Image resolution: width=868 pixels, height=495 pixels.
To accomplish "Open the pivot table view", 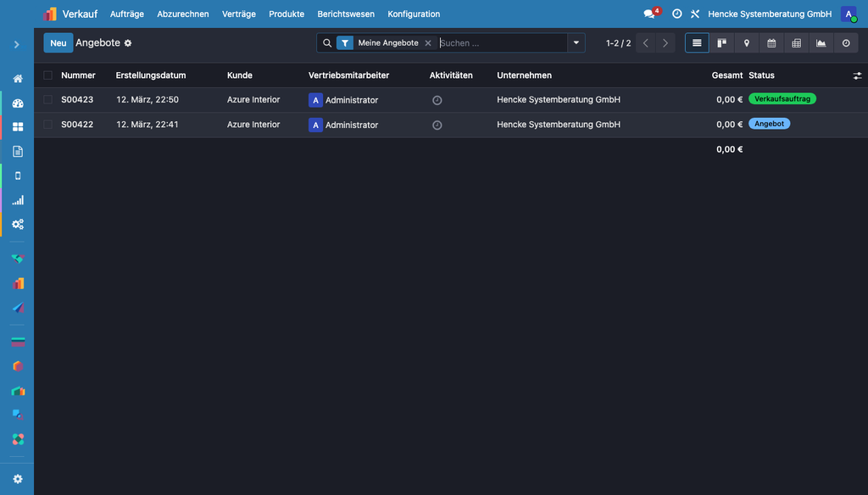I will (796, 43).
